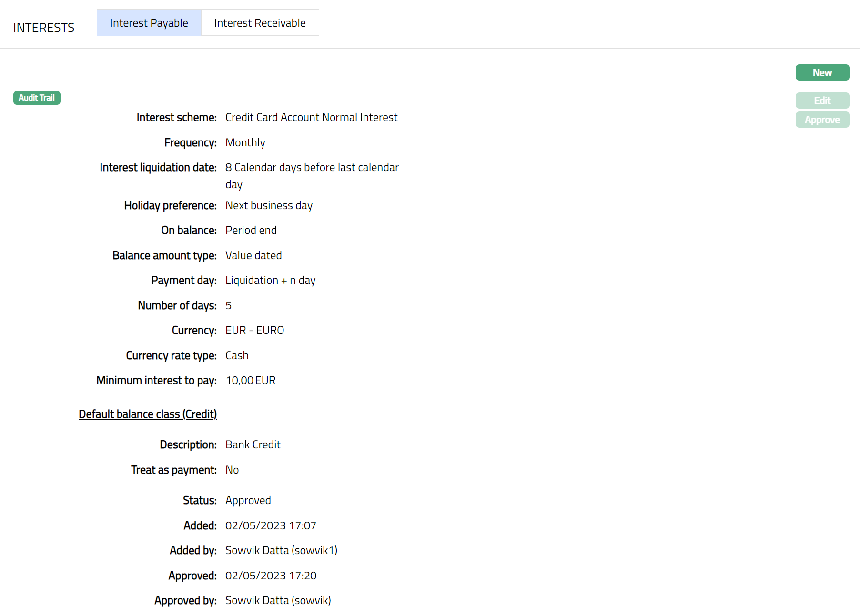Click the Sowvik Datta (sowvik1) added-by name
860x616 pixels.
tap(281, 550)
